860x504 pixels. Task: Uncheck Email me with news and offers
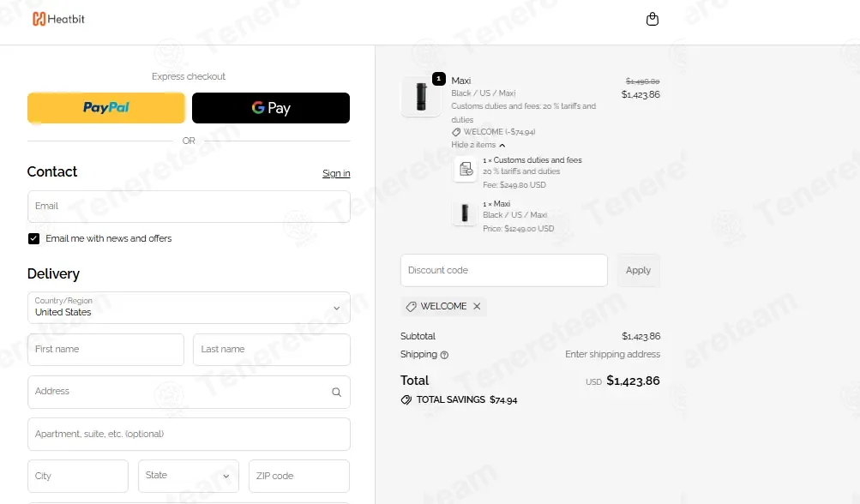coord(34,238)
